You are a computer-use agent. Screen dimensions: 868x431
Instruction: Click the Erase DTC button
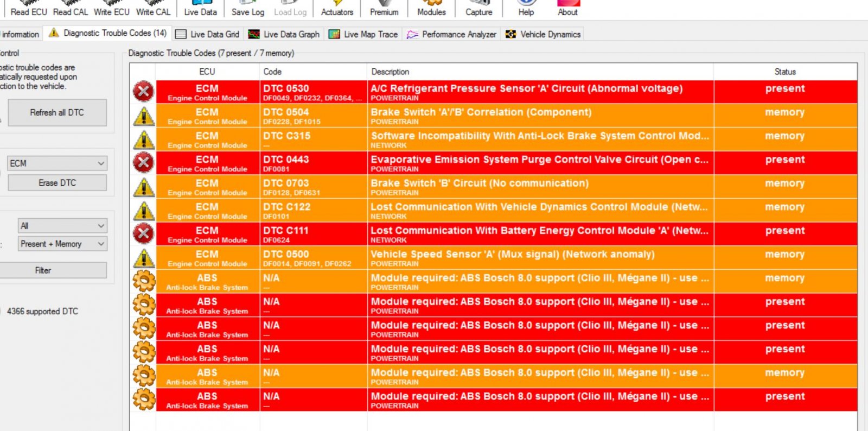[57, 183]
